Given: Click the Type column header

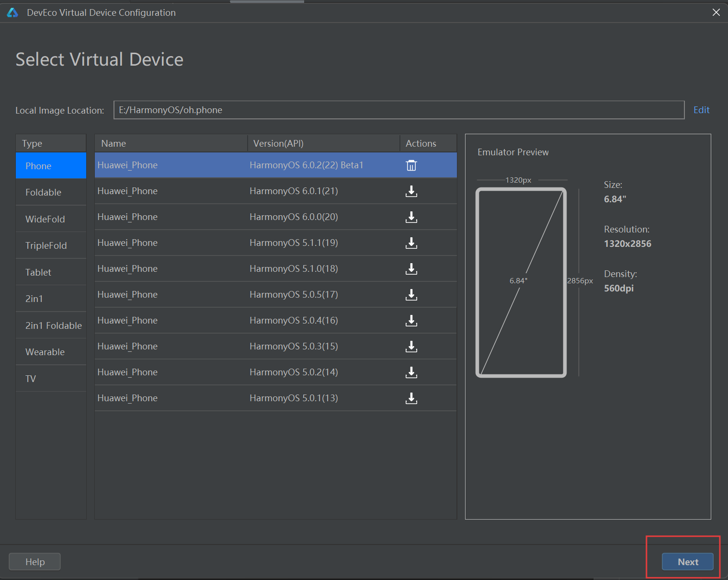Looking at the screenshot, I should coord(51,143).
